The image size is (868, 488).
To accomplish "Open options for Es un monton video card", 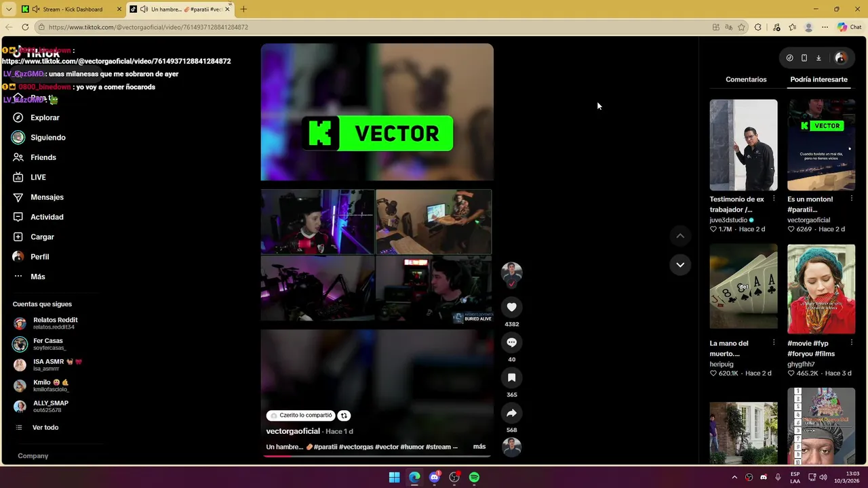I will click(x=851, y=199).
